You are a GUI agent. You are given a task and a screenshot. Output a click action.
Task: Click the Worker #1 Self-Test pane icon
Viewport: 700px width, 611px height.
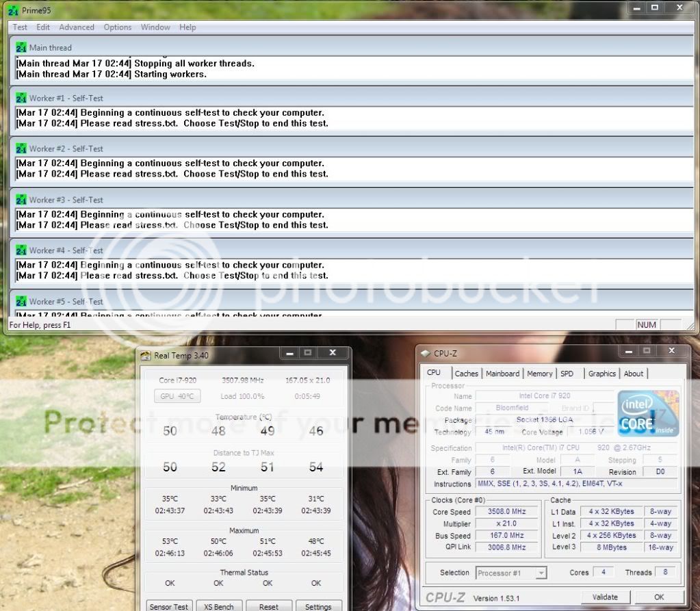(x=21, y=98)
